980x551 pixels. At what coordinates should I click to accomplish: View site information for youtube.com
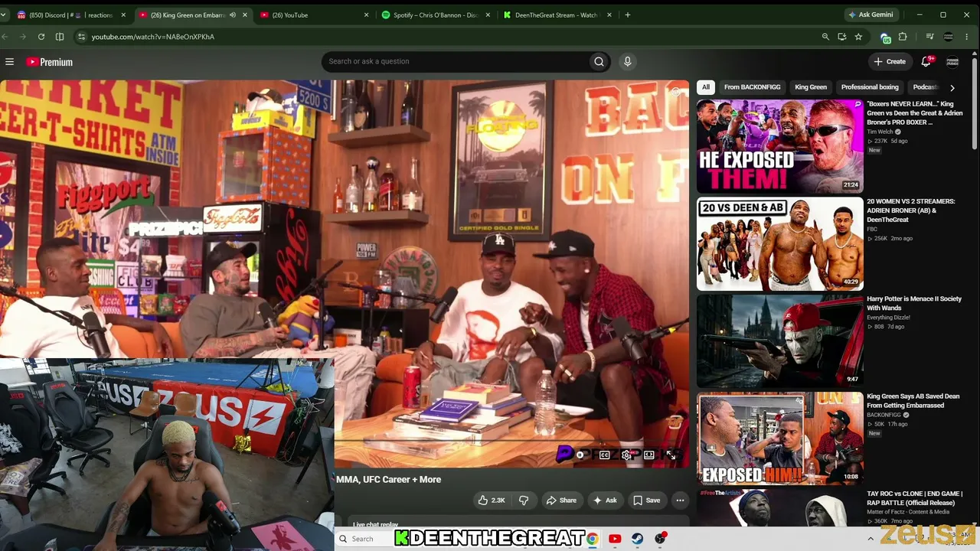pos(81,37)
